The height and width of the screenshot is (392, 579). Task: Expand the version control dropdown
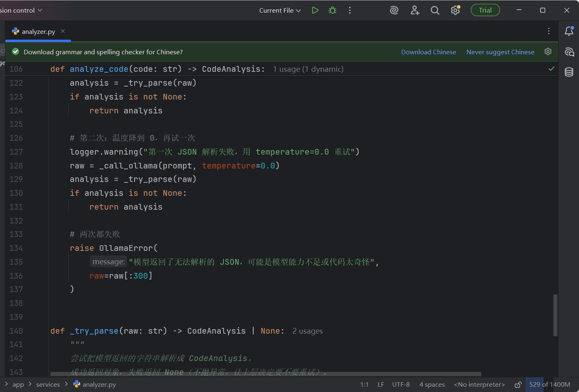21,10
